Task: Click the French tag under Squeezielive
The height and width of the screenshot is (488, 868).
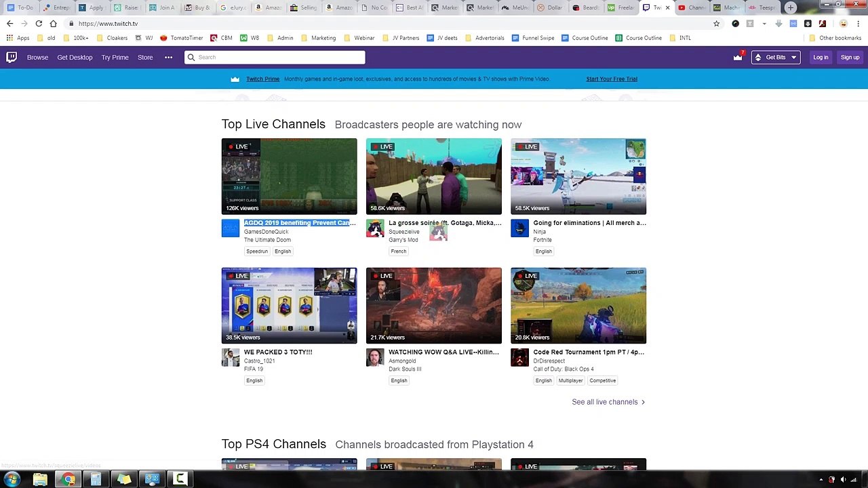Action: point(399,251)
